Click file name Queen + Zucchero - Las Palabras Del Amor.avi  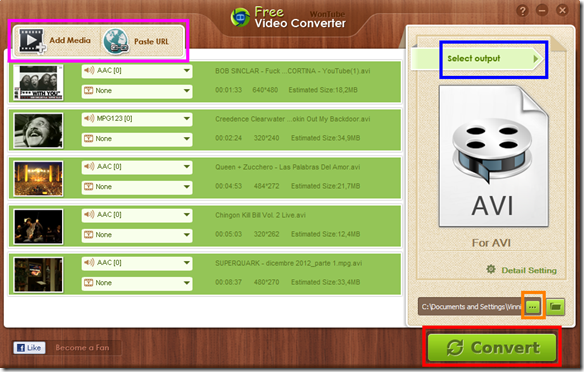[288, 167]
